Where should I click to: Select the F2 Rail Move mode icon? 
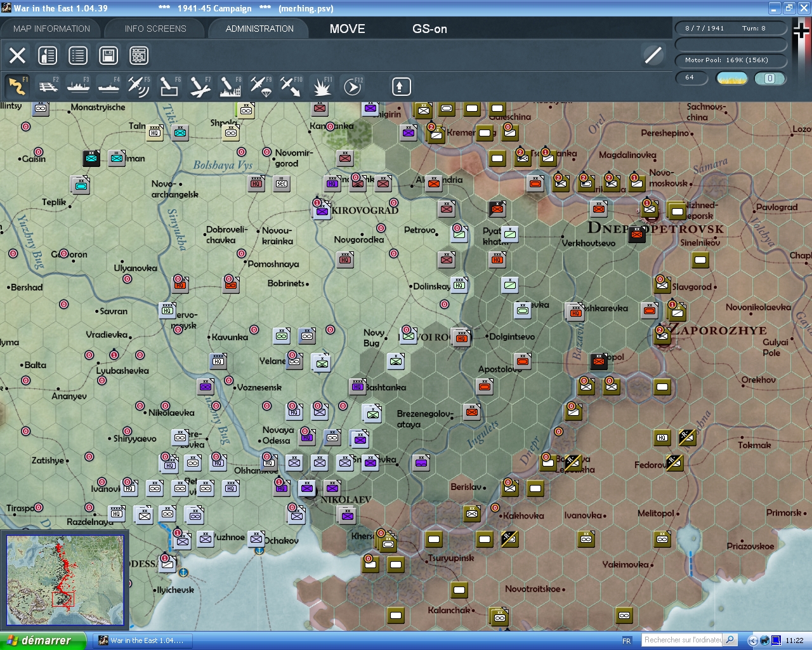point(48,86)
